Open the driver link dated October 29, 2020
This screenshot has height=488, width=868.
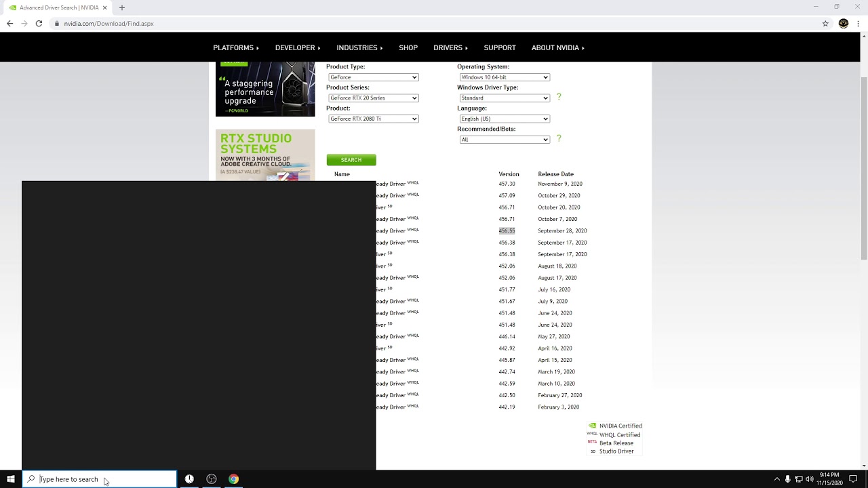[397, 195]
